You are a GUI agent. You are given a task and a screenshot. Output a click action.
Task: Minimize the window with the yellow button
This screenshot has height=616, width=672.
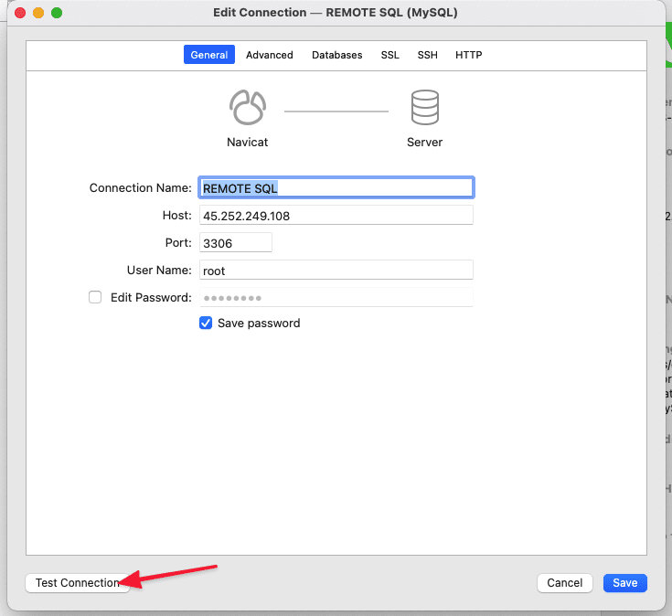pyautogui.click(x=37, y=14)
